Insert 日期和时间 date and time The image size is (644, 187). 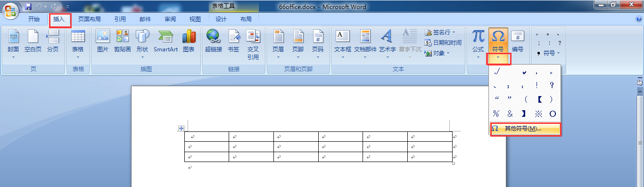tap(443, 43)
